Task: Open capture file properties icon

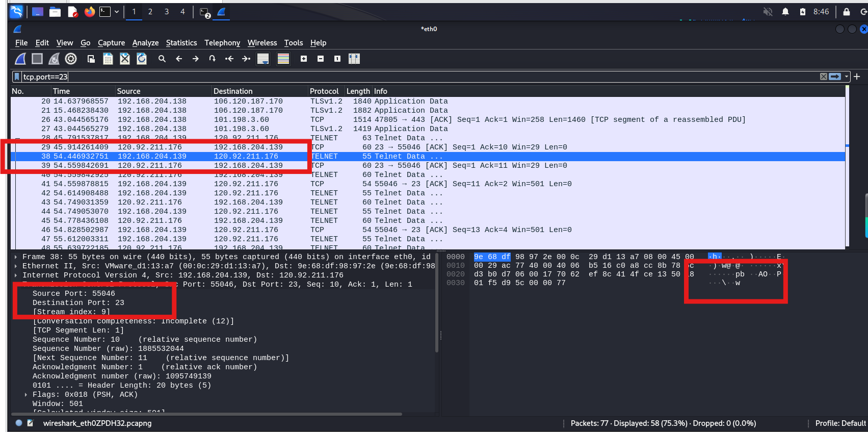Action: (30, 423)
